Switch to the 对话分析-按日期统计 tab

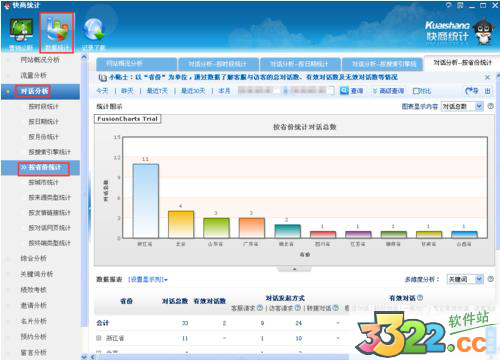tap(300, 63)
